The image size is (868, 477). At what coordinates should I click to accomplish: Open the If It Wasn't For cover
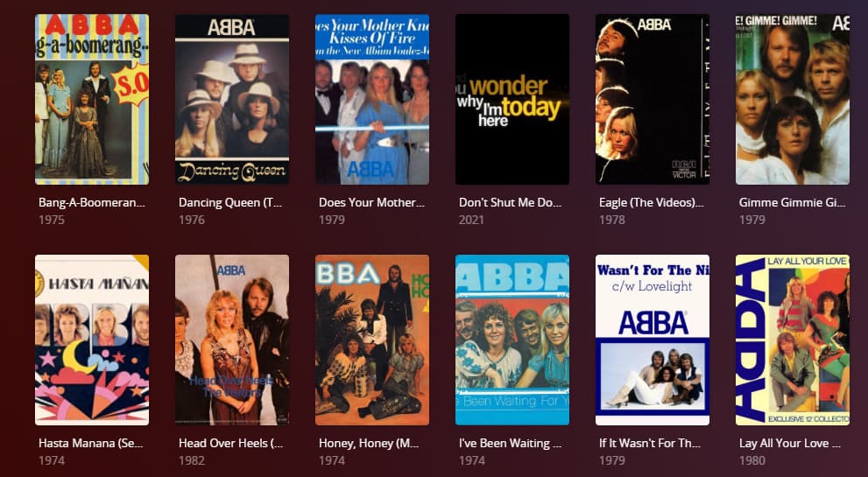653,340
